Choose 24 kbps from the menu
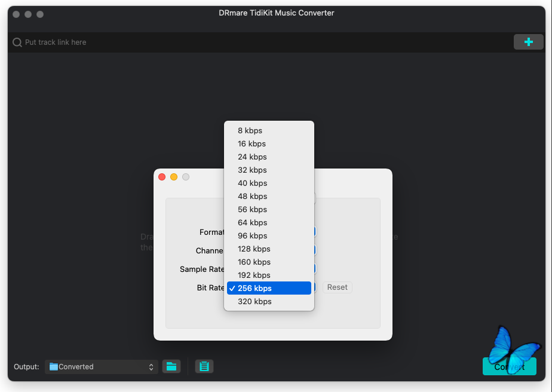 point(269,157)
